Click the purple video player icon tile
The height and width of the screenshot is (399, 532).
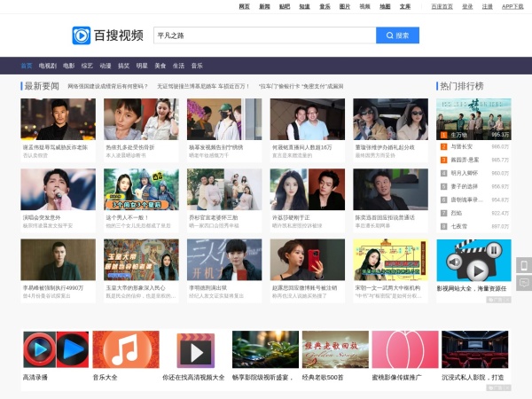tap(194, 349)
